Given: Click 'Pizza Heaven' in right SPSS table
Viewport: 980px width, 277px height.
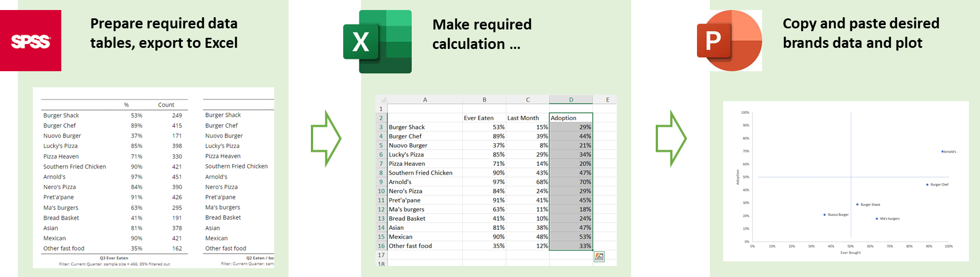Looking at the screenshot, I should pos(223,156).
